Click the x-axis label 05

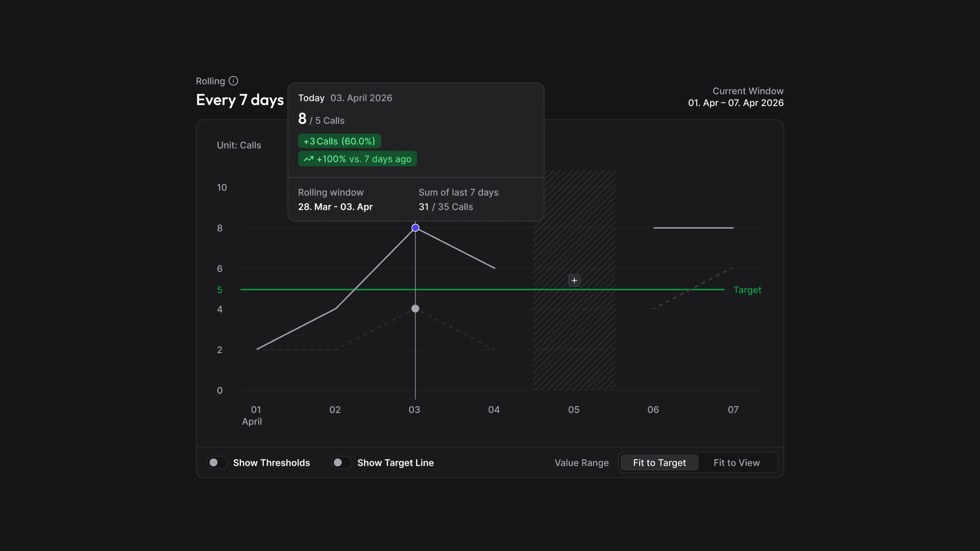pos(574,410)
